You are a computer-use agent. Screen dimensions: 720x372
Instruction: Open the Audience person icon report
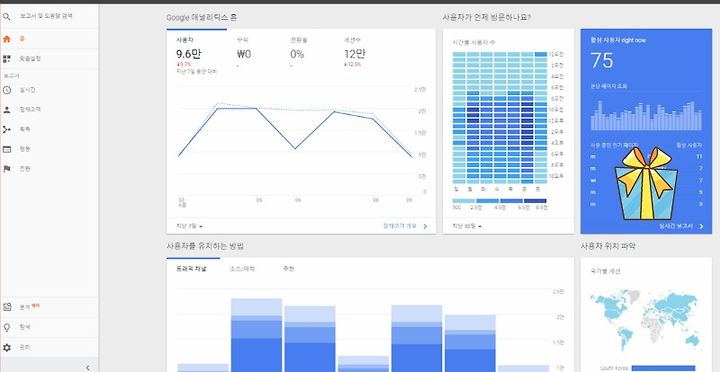click(x=6, y=110)
